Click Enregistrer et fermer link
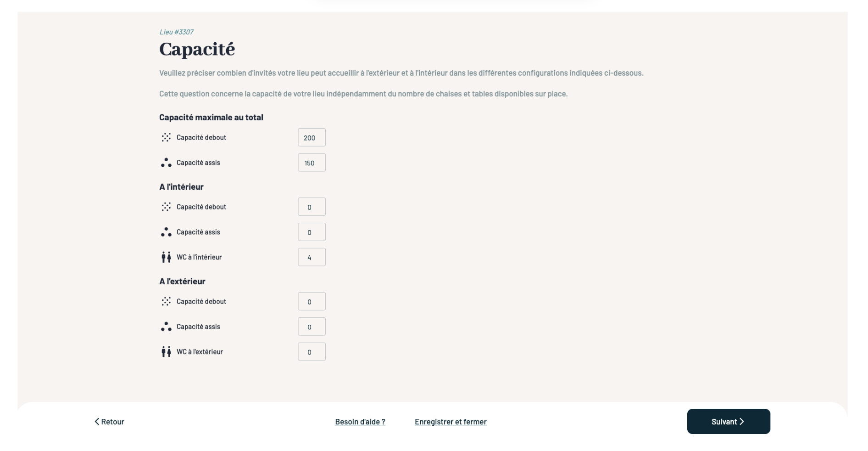868x451 pixels. click(x=451, y=422)
